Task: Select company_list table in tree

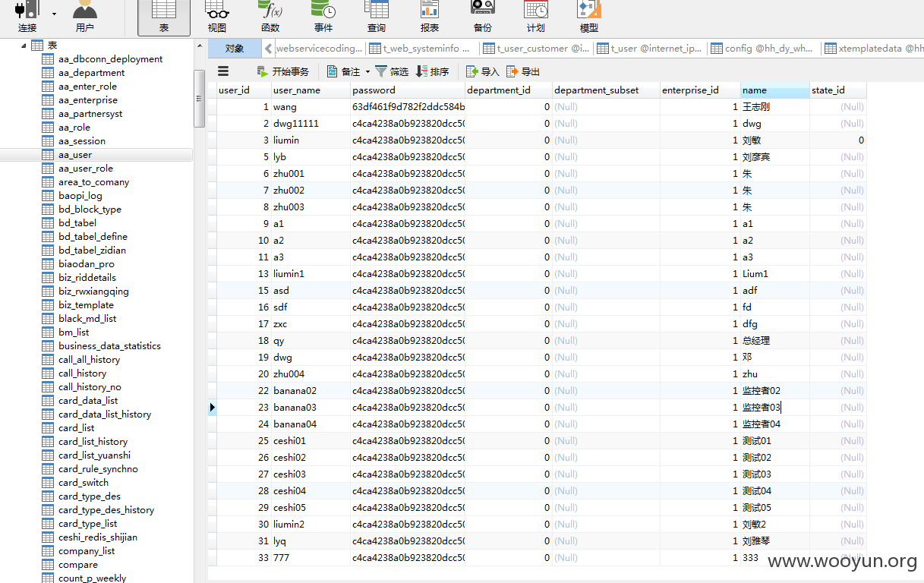Action: tap(87, 551)
